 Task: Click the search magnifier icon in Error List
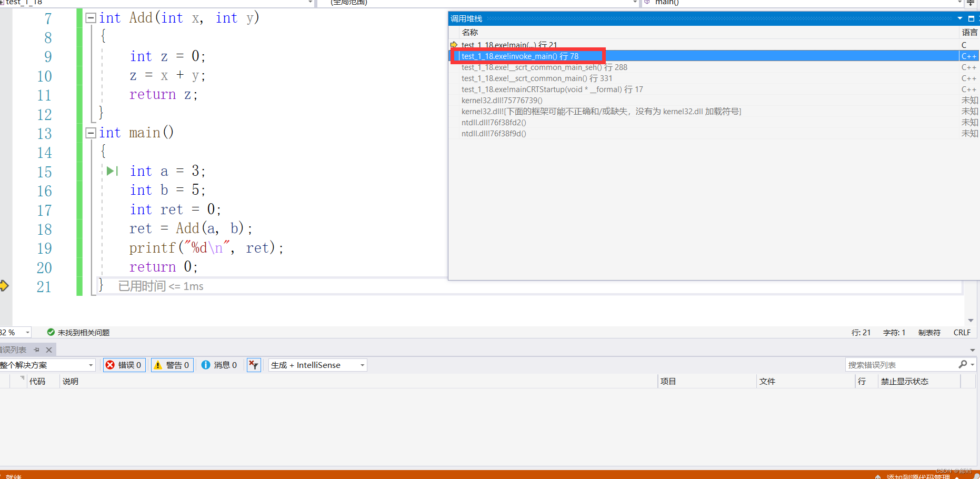[963, 364]
